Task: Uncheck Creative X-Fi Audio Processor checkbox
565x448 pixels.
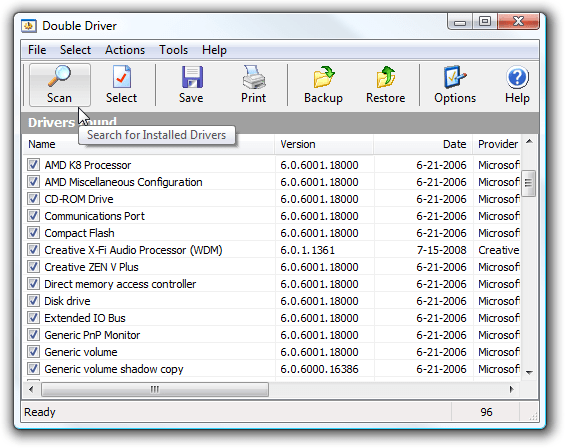Action: click(x=33, y=250)
